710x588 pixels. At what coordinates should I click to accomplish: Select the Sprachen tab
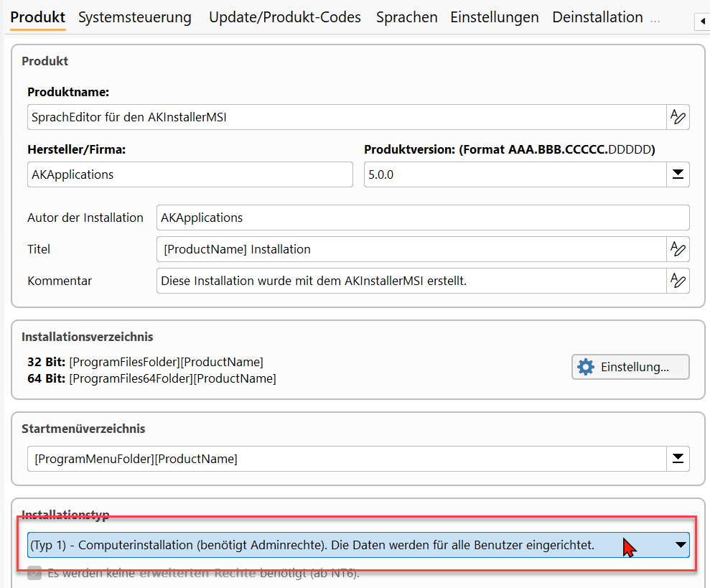tap(406, 17)
